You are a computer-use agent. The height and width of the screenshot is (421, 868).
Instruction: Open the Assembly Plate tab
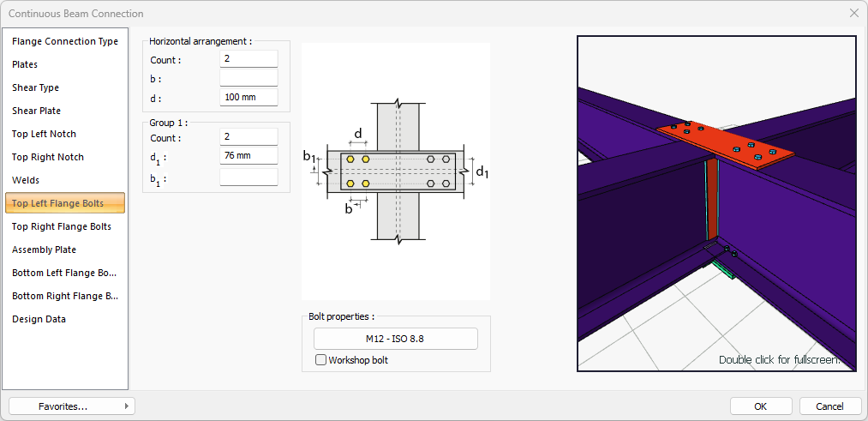coord(44,250)
